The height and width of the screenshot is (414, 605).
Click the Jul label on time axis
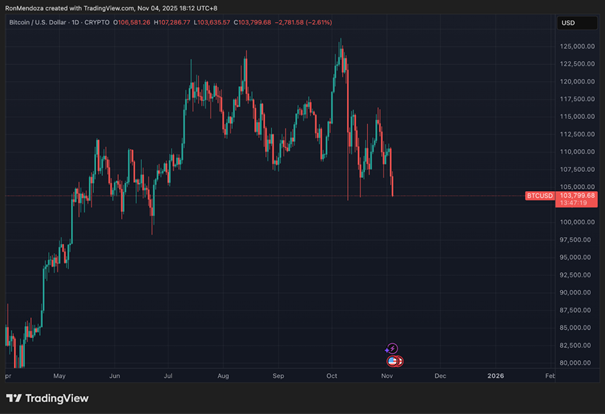[168, 376]
